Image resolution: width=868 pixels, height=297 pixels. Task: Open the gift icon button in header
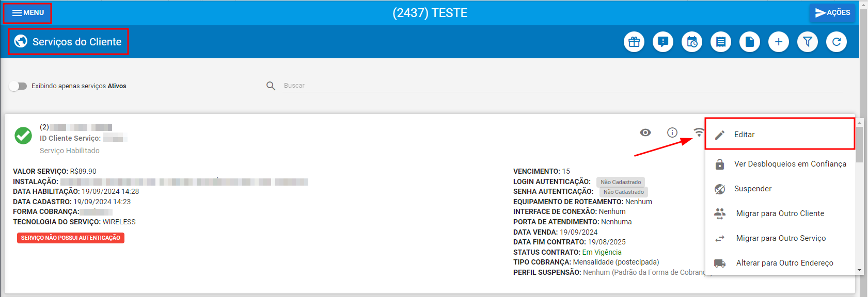(x=634, y=42)
